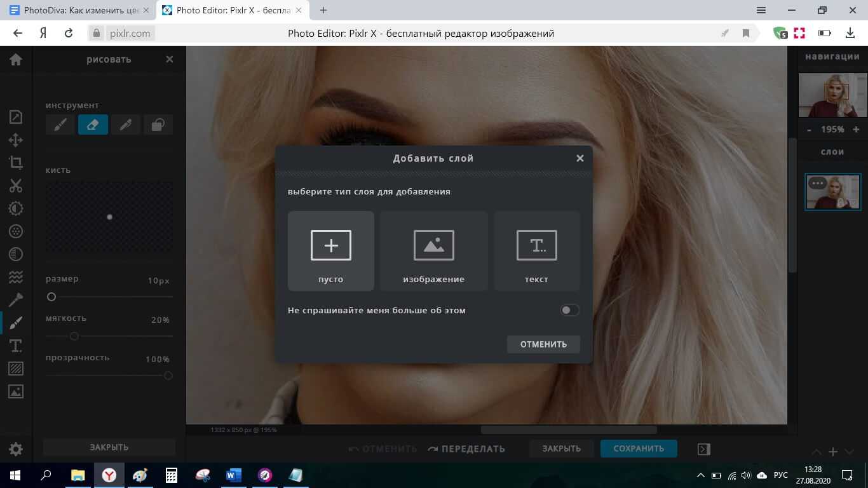868x488 pixels.
Task: Click the ОТМЕНИТЬ button in the dialog
Action: tap(543, 344)
